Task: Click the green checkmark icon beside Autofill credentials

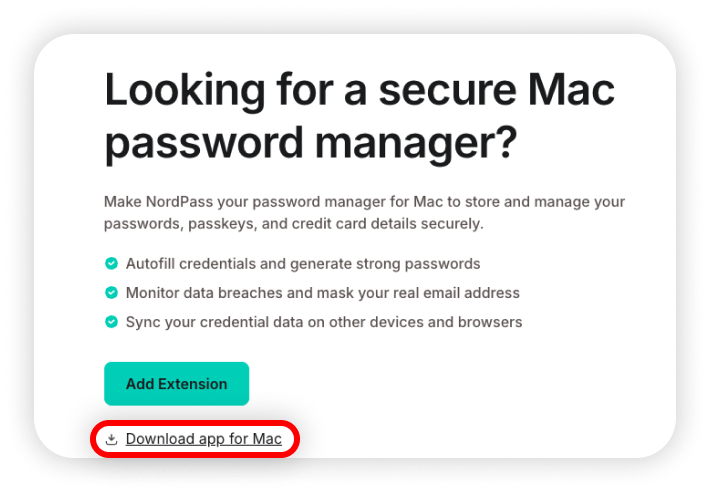Action: [x=111, y=263]
